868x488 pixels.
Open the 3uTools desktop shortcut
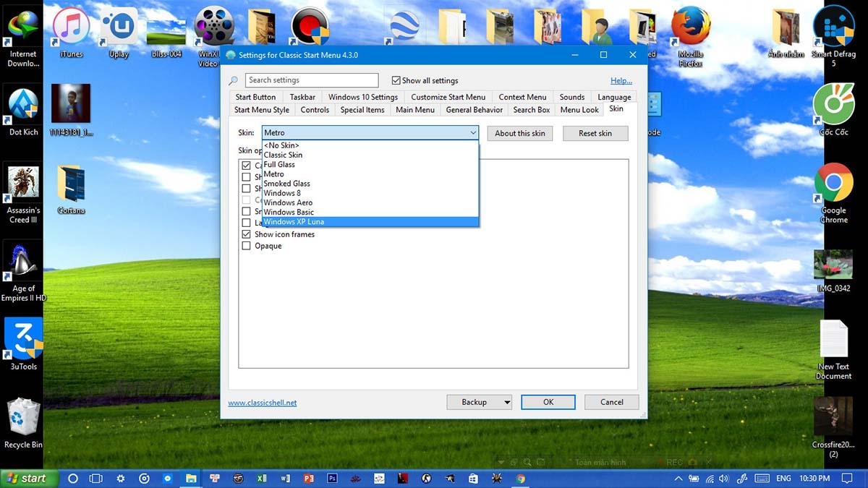point(23,345)
